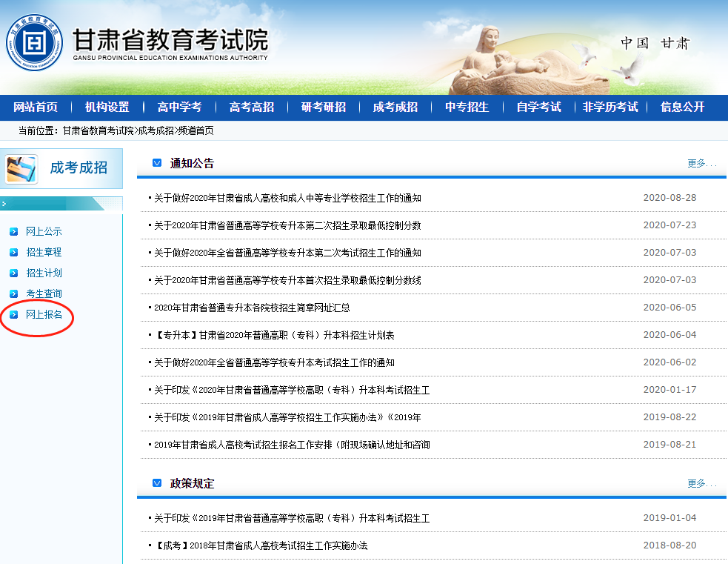
Task: Click the arrow icon beside 招生章程
Action: (13, 253)
